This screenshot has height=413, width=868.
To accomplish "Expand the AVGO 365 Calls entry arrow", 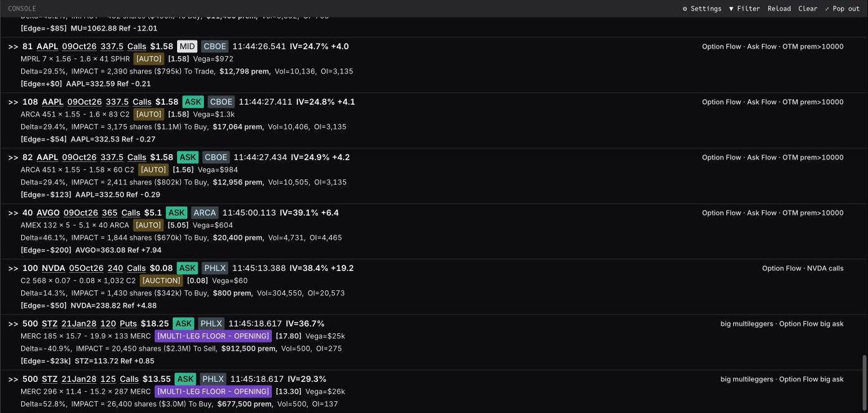I will (13, 213).
